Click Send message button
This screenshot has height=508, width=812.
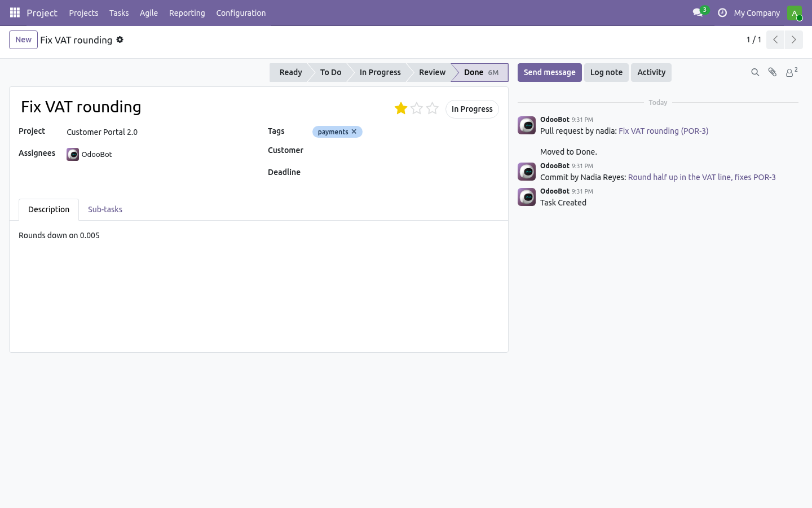click(550, 72)
